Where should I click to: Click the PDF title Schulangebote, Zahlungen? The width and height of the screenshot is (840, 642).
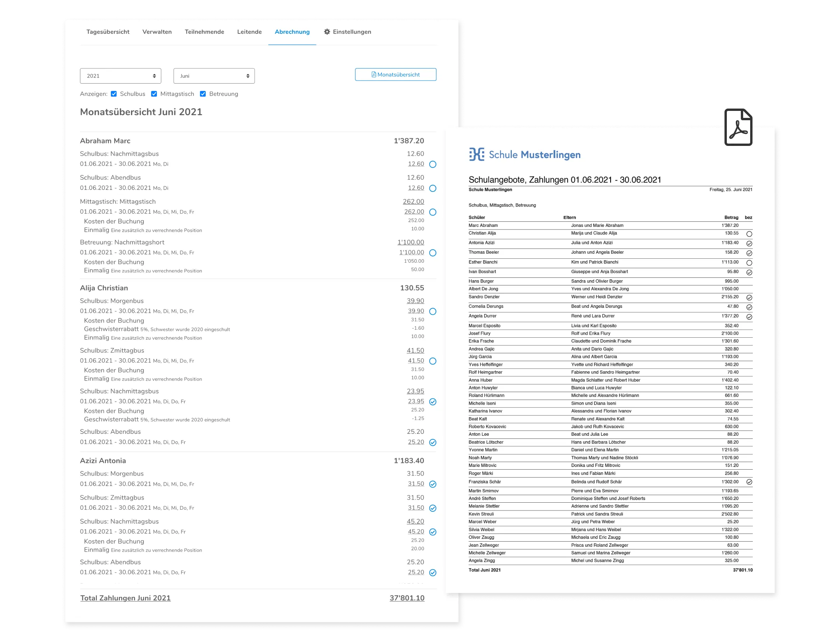pyautogui.click(x=565, y=180)
